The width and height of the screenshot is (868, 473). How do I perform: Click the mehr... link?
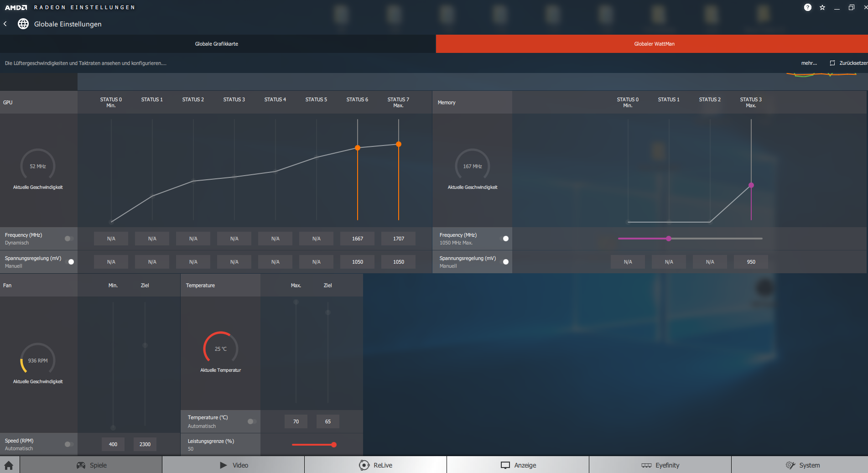[809, 63]
